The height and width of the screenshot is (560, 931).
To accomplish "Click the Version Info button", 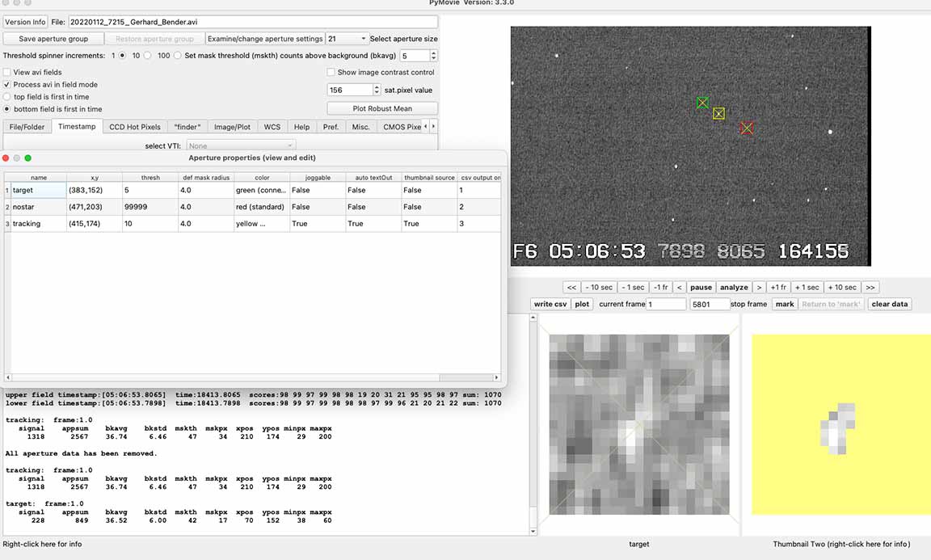I will (25, 22).
